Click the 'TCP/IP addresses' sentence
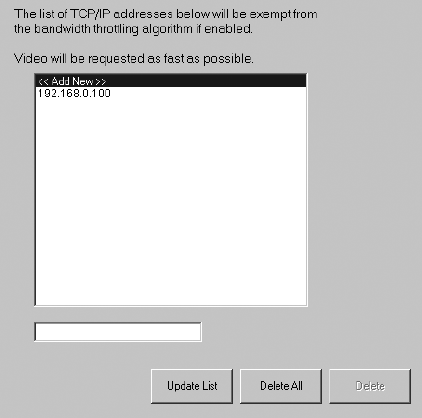Image resolution: width=422 pixels, height=418 pixels. [x=166, y=21]
